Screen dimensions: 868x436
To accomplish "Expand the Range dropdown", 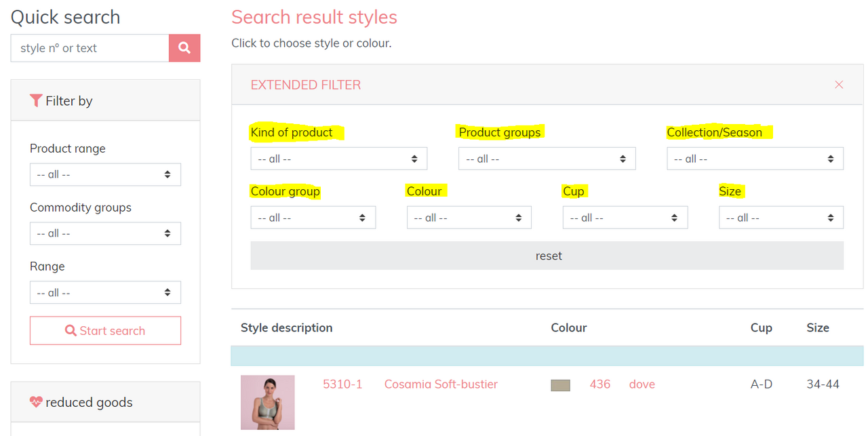I will pos(105,293).
